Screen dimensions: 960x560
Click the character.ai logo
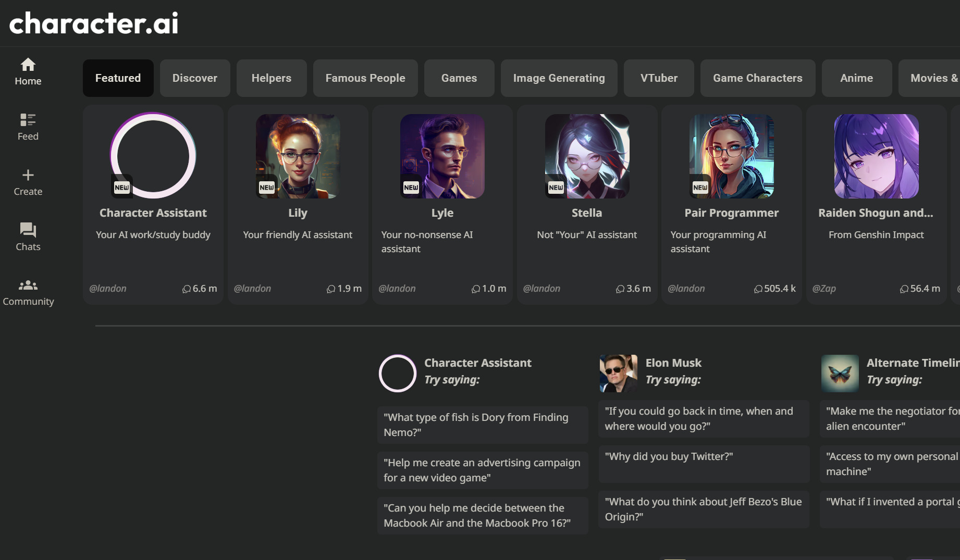click(x=94, y=23)
